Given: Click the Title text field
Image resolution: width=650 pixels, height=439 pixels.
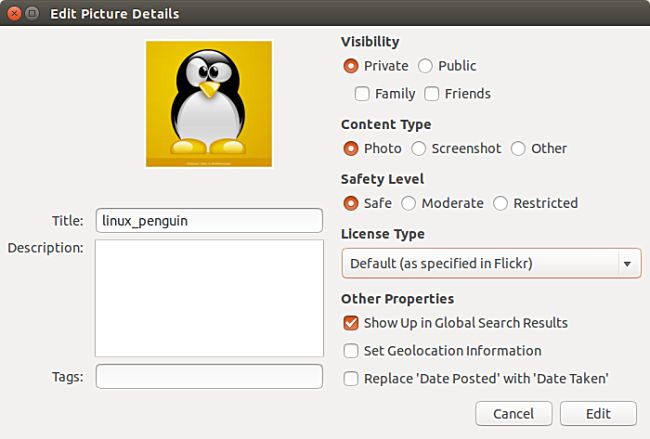Looking at the screenshot, I should pyautogui.click(x=209, y=220).
